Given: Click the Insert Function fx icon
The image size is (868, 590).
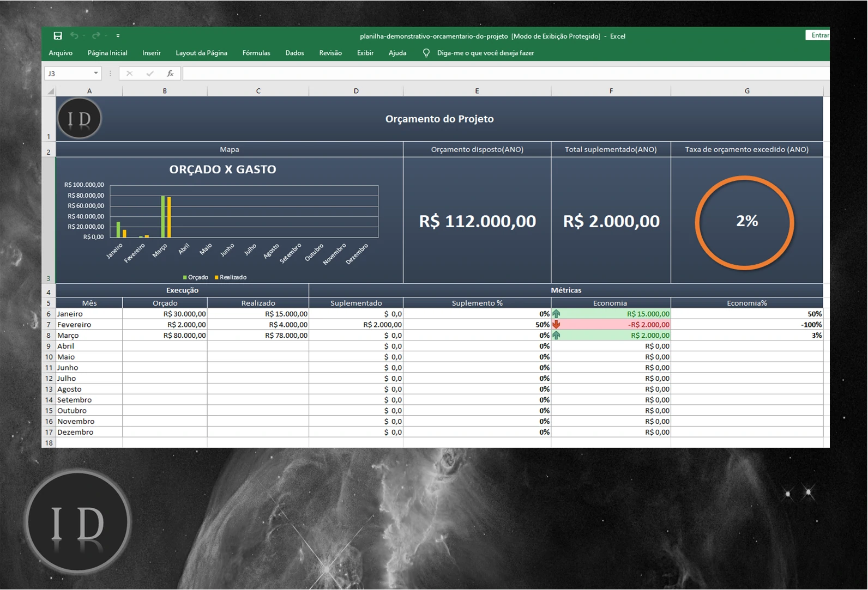Looking at the screenshot, I should (x=170, y=74).
